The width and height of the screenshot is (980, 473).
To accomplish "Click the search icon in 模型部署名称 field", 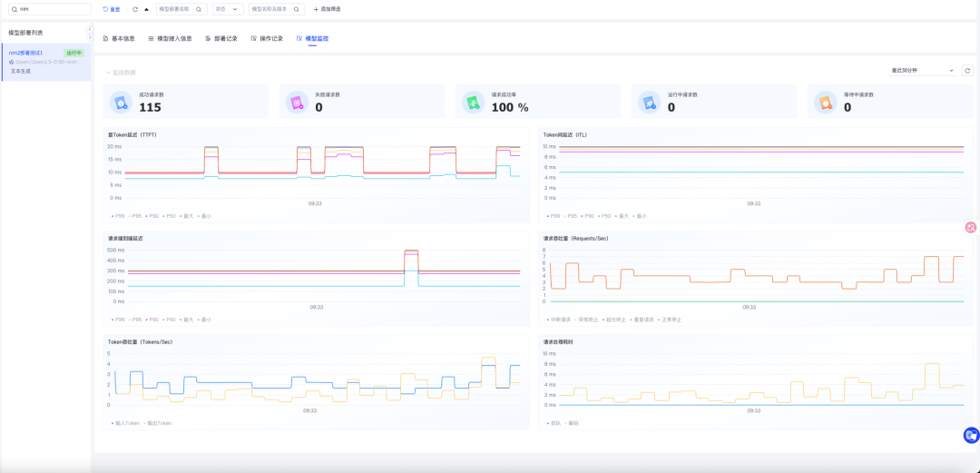I will [199, 9].
